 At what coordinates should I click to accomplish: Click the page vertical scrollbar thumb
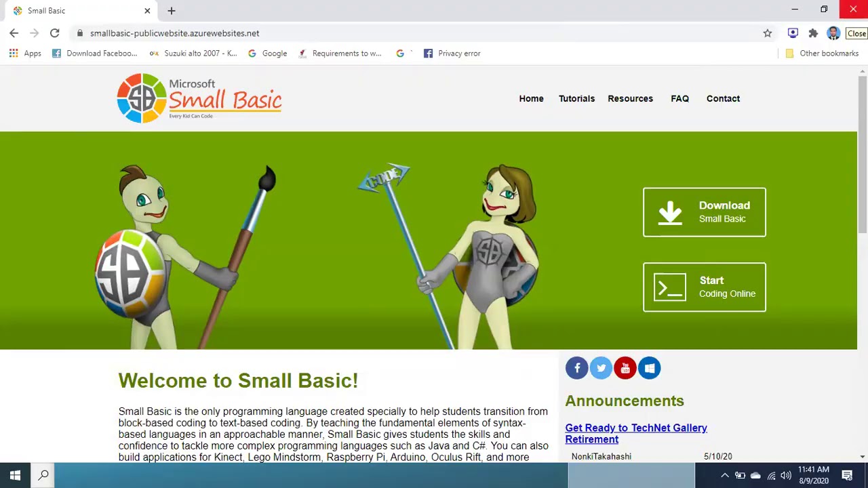point(863,156)
